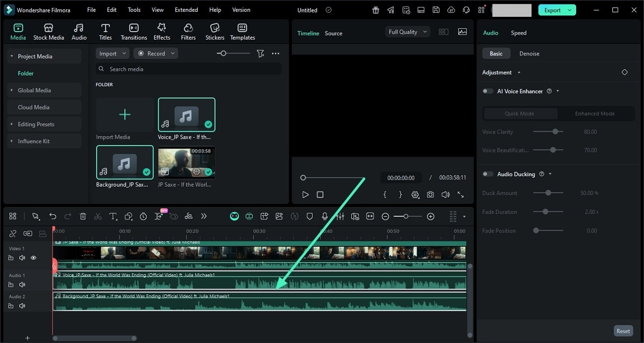Collapse the Adjustment section

(x=519, y=72)
